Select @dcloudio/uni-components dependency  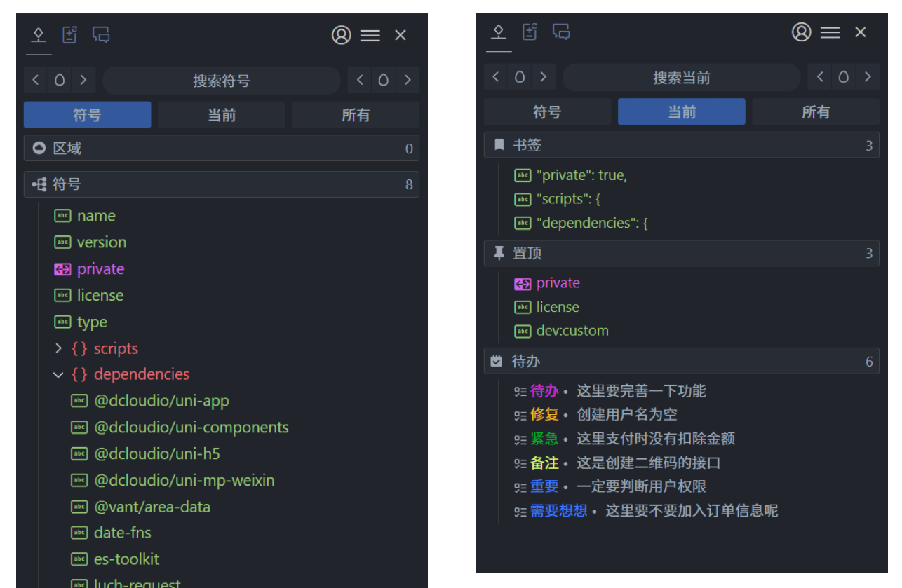point(191,428)
